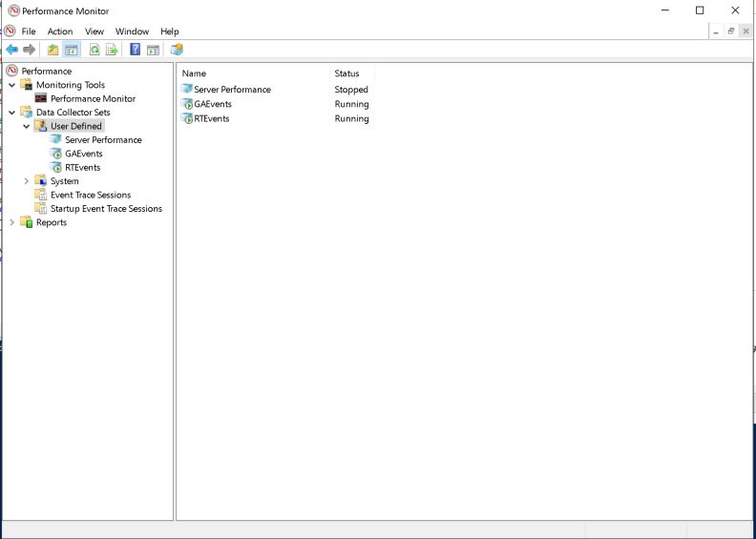This screenshot has width=756, height=539.
Task: Click the Refresh toolbar icon
Action: [x=95, y=50]
